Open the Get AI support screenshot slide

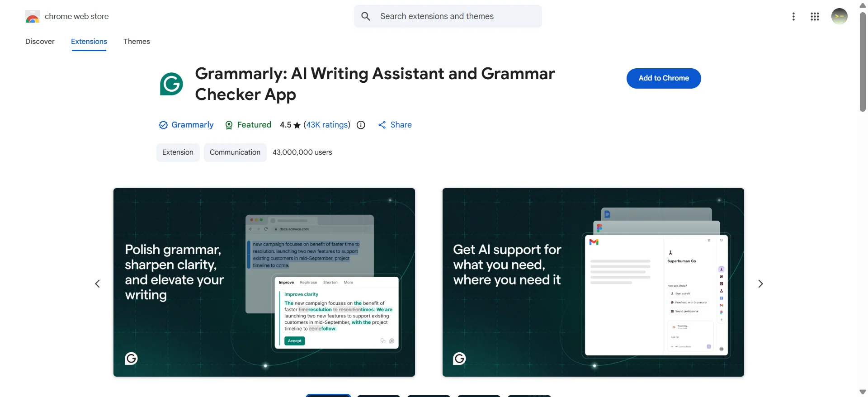(x=593, y=282)
